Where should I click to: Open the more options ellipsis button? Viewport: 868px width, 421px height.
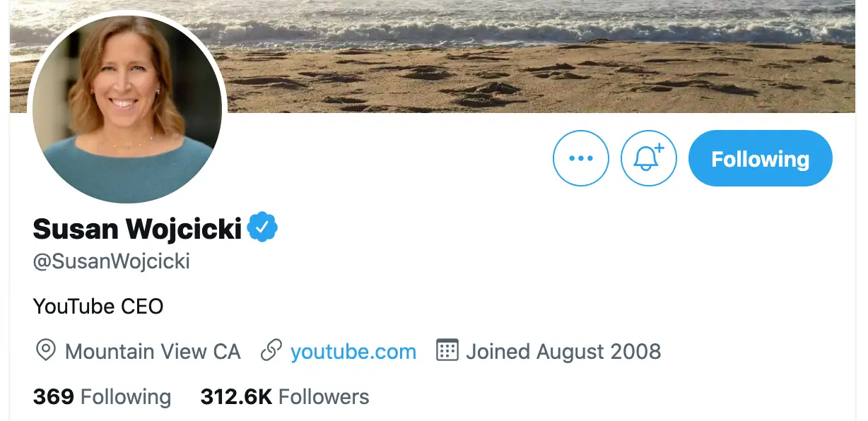click(580, 158)
